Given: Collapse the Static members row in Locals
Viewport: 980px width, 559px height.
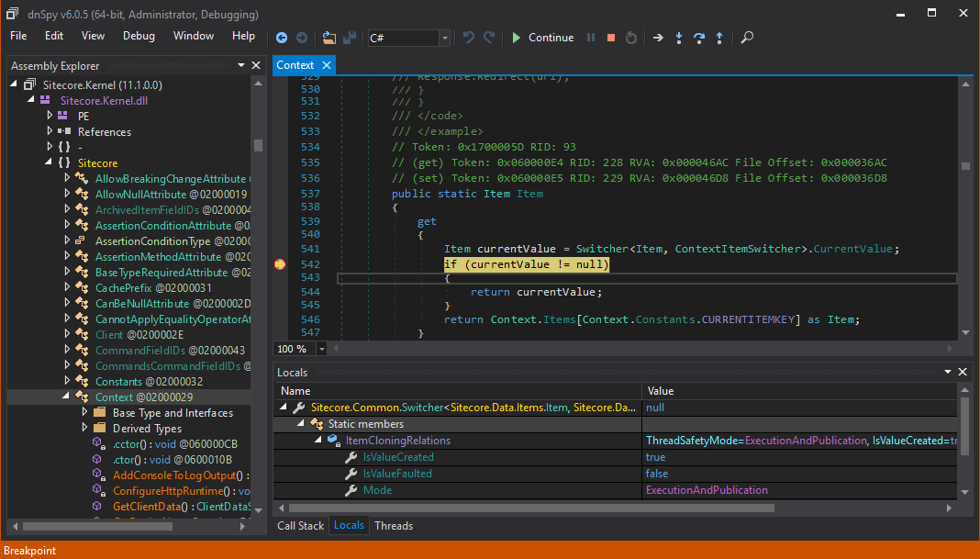Looking at the screenshot, I should 301,423.
